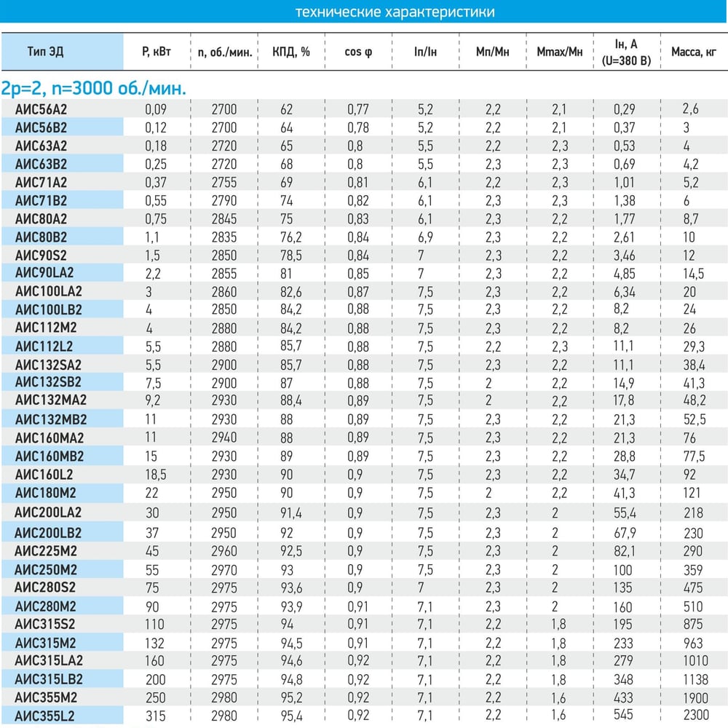Click the АИС250М2 row label
Viewport: 728px width, 728px height.
[x=45, y=570]
